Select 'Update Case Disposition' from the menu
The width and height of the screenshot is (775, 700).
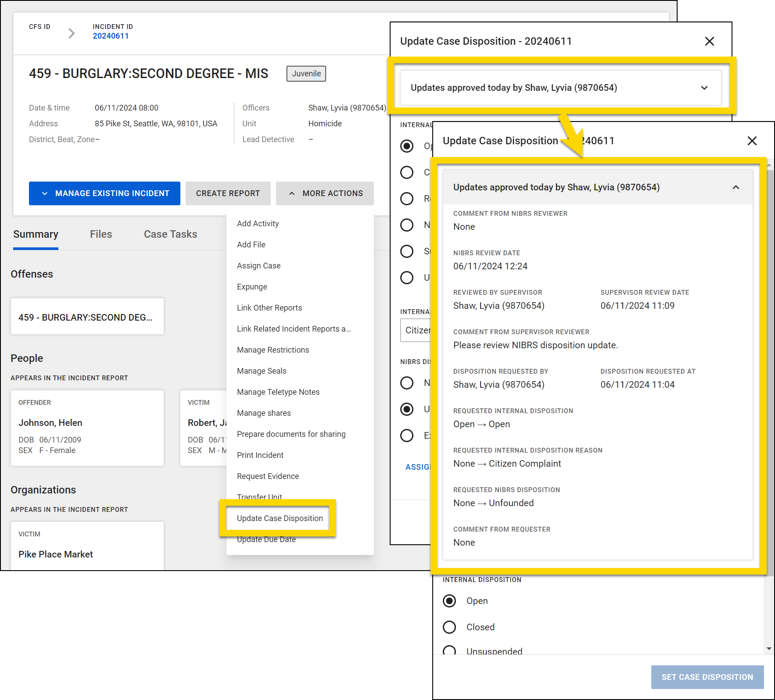click(279, 518)
